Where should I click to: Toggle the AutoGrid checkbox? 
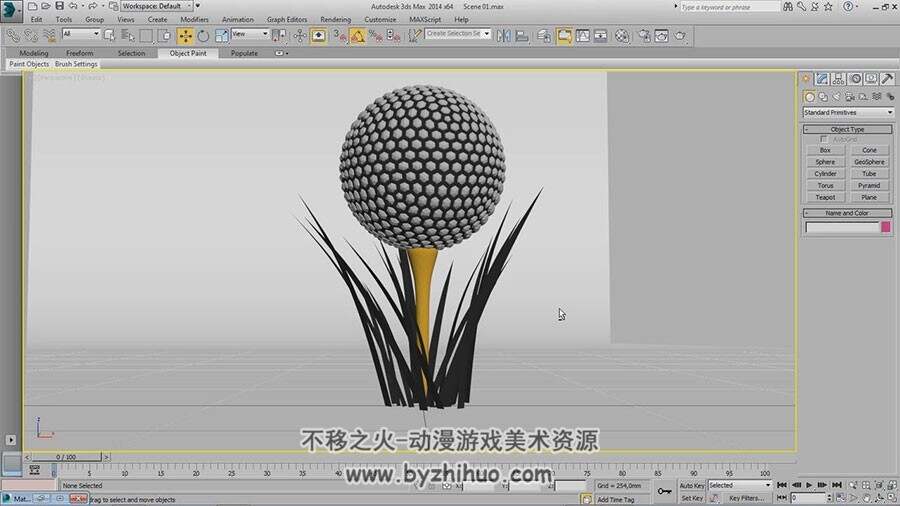click(824, 139)
